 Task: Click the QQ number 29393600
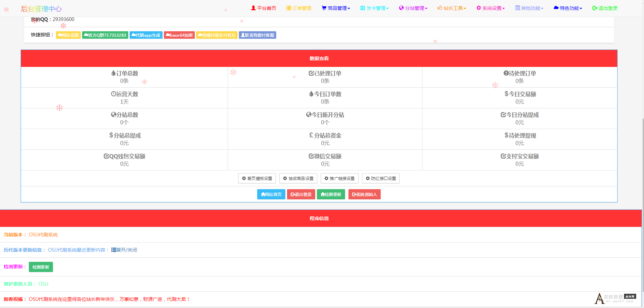tap(63, 19)
